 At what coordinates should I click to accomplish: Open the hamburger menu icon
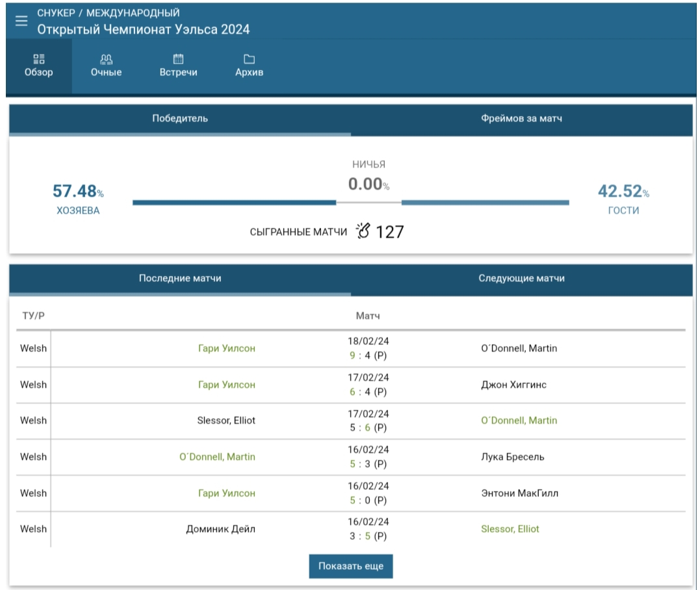click(21, 21)
